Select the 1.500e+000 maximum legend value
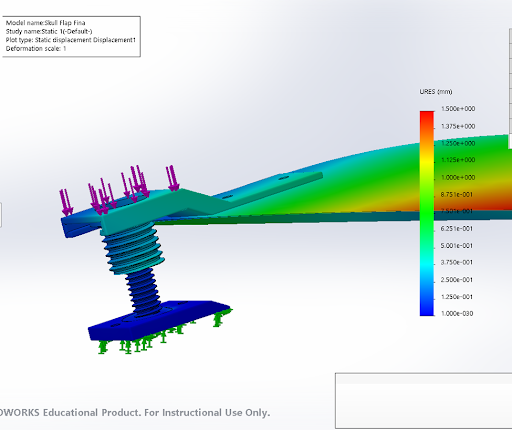Image resolution: width=512 pixels, height=430 pixels. 458,109
